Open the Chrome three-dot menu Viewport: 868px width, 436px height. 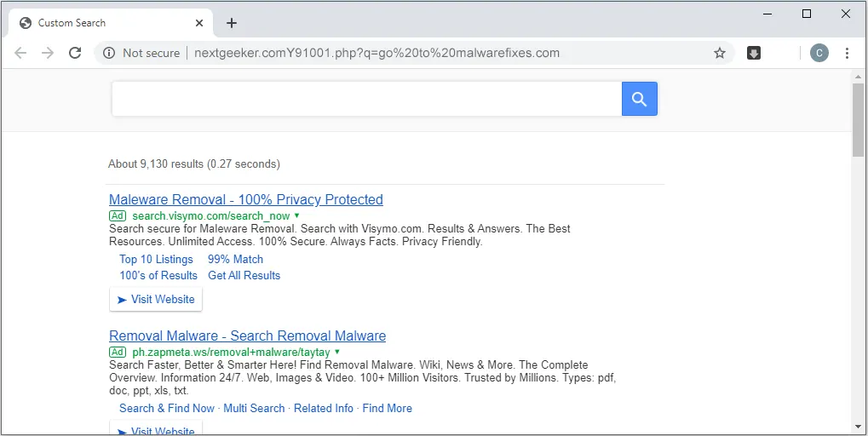point(847,53)
